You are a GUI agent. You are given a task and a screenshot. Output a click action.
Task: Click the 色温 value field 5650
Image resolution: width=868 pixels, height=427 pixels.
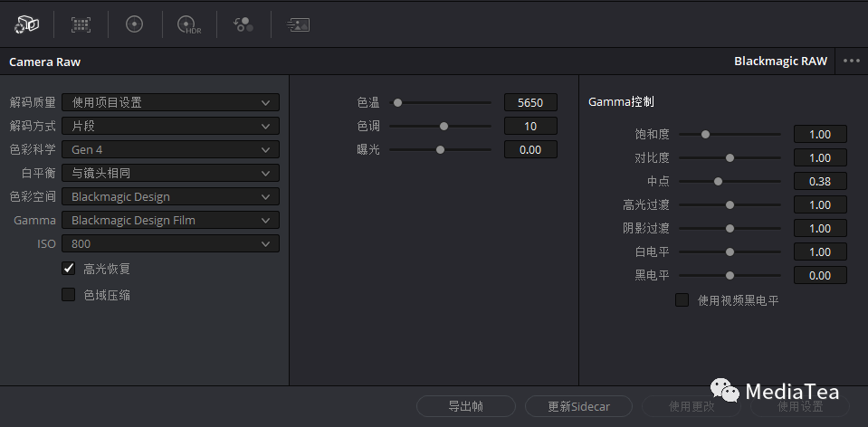click(x=530, y=102)
